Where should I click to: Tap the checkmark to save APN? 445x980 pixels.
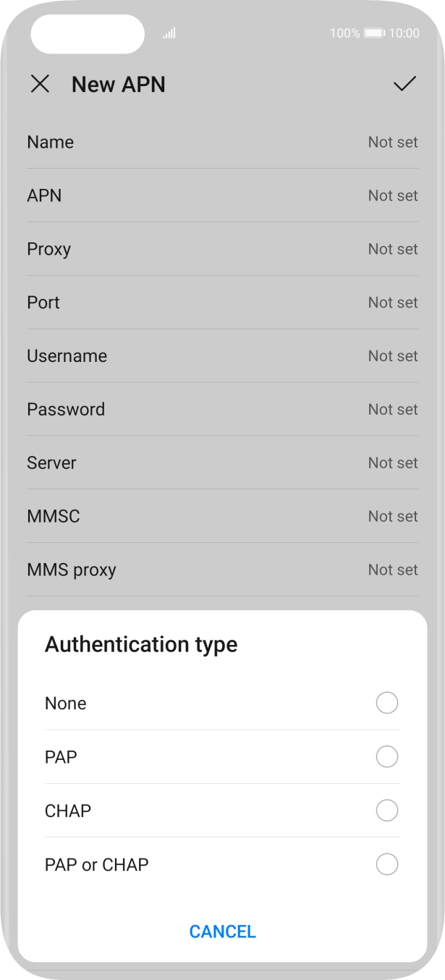(404, 85)
